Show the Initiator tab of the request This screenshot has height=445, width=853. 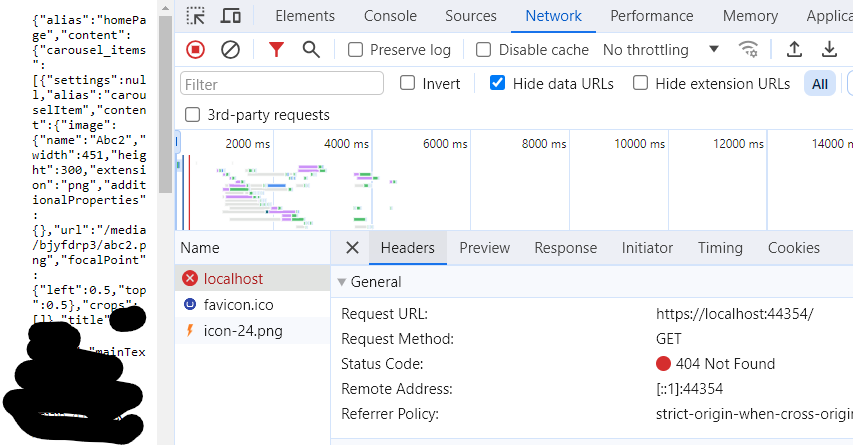pyautogui.click(x=647, y=248)
